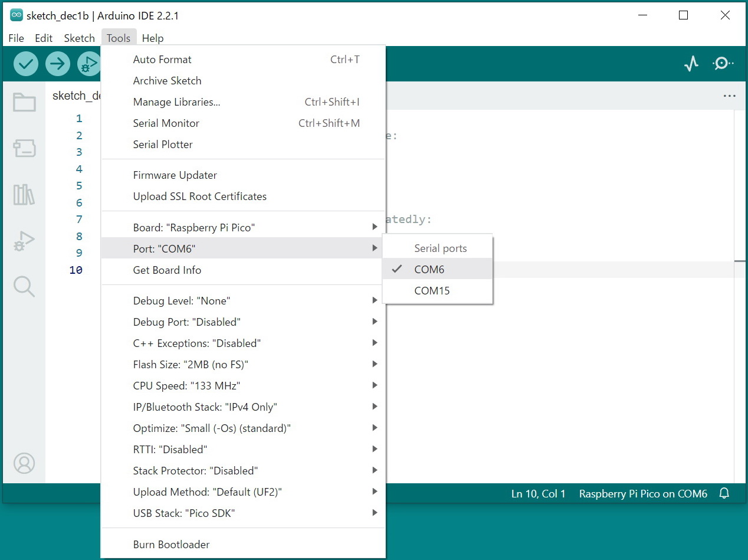Open the Debug sidebar icon
Screen dimensions: 748x560
[x=24, y=241]
